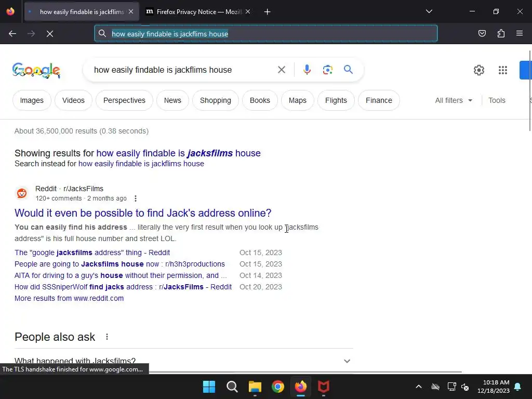Open the Tools button

pyautogui.click(x=497, y=100)
